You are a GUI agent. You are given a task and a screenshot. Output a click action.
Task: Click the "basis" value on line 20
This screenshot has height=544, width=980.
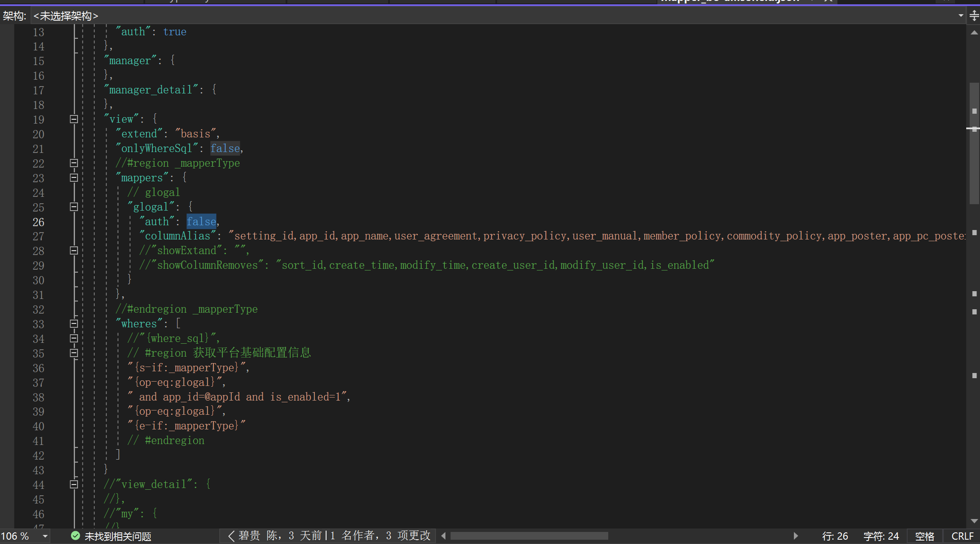pyautogui.click(x=196, y=134)
